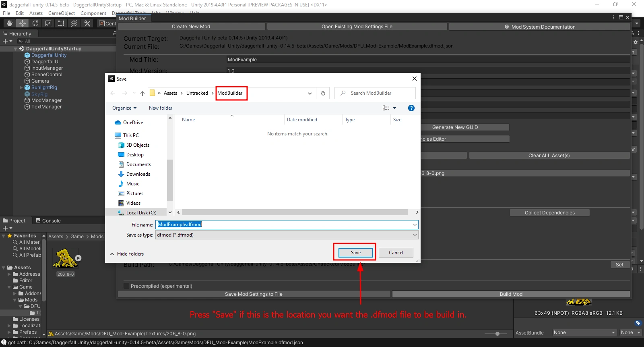Open the Component menu

[x=93, y=13]
